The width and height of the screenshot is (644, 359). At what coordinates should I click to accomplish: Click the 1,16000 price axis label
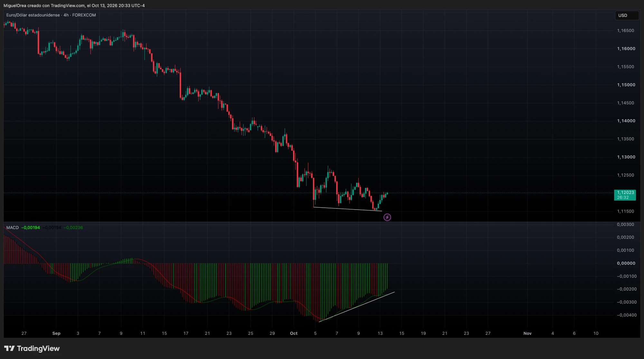pos(626,49)
